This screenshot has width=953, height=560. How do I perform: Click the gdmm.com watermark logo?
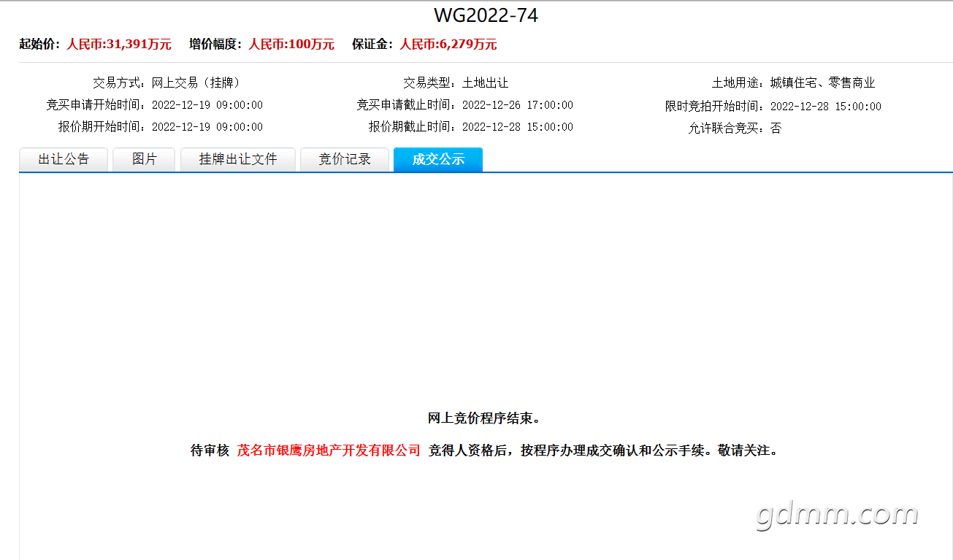[x=837, y=514]
